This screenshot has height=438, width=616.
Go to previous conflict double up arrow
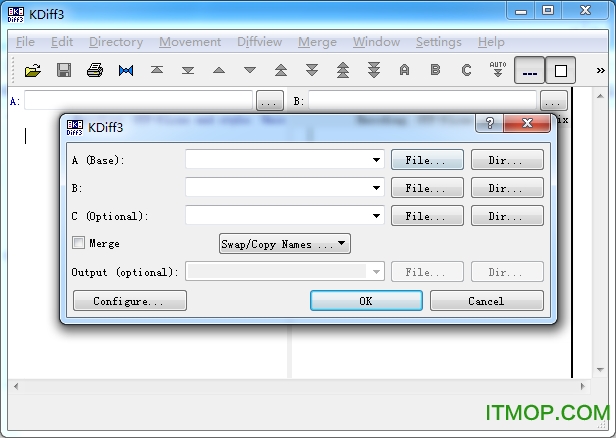[x=281, y=70]
